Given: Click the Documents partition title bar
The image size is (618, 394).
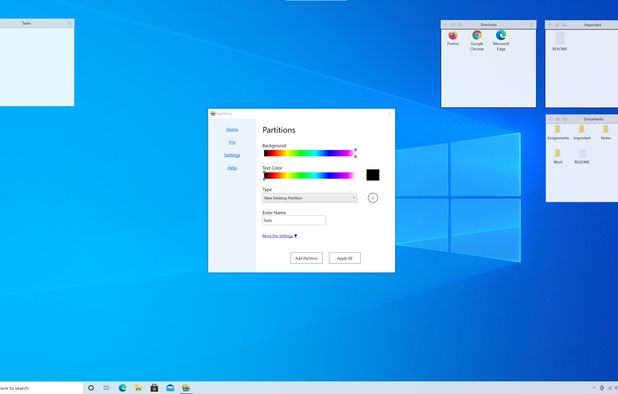Looking at the screenshot, I should point(583,119).
